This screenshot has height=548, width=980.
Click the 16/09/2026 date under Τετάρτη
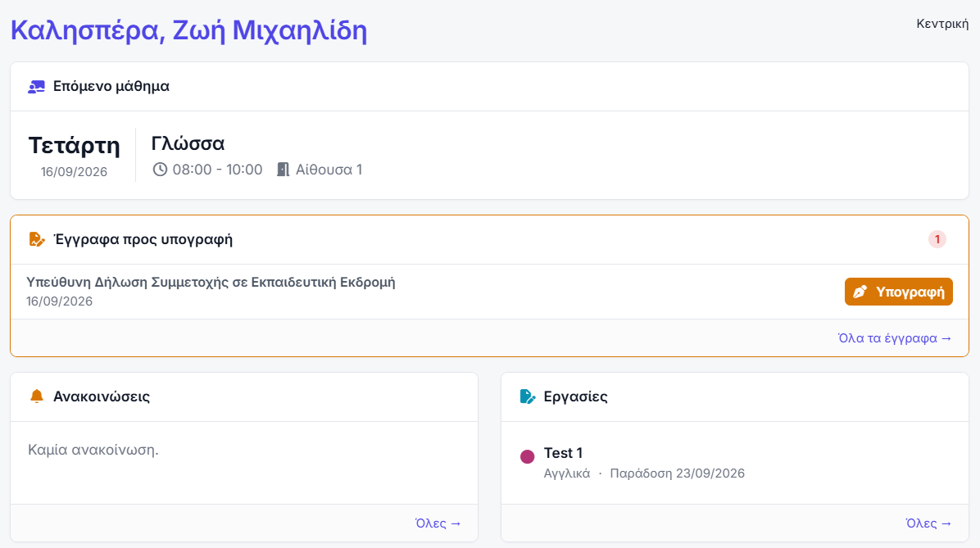75,172
